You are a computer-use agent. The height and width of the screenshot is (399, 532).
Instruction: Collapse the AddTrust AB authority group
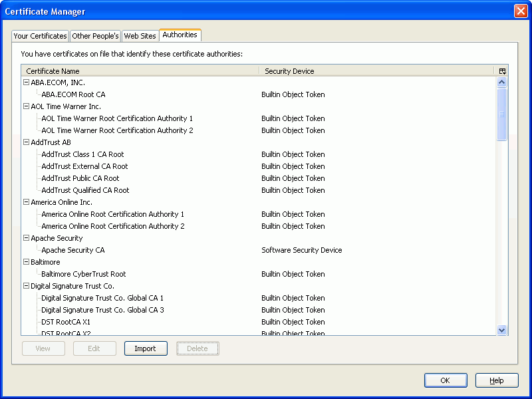(26, 142)
